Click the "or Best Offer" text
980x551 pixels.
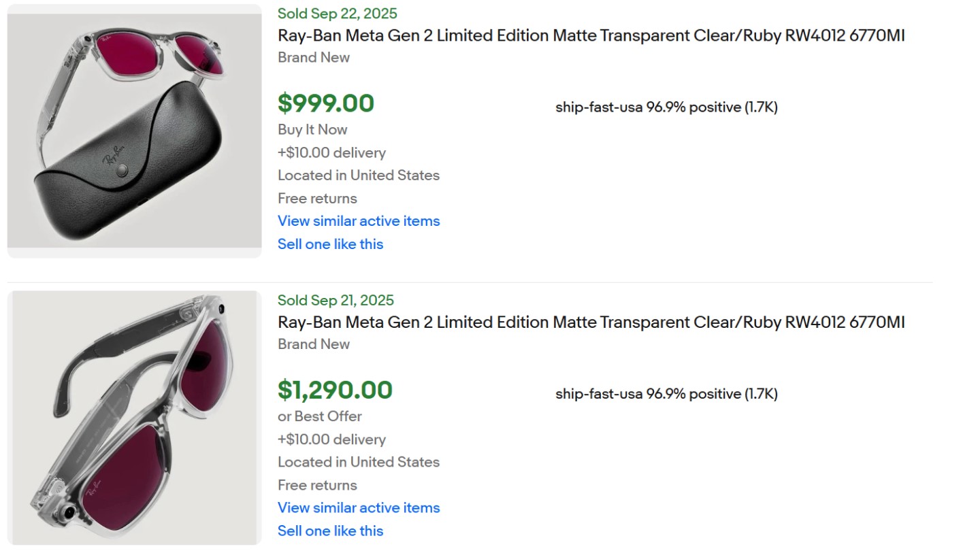point(319,417)
